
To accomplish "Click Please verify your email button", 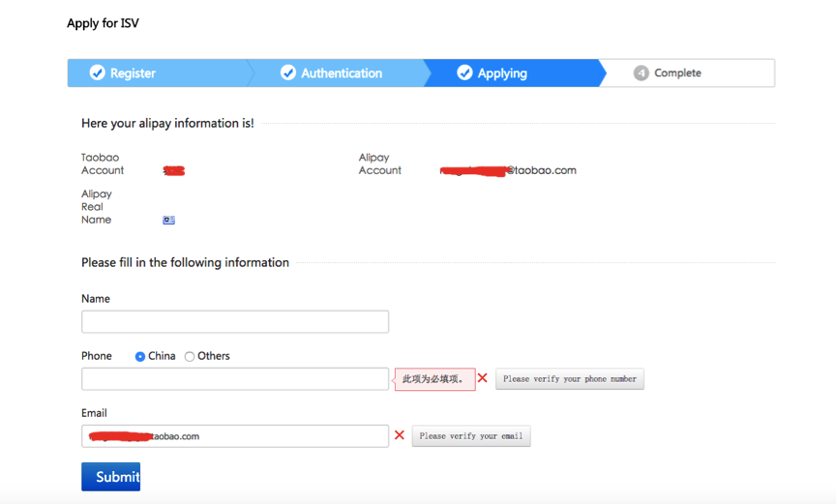I will (471, 436).
